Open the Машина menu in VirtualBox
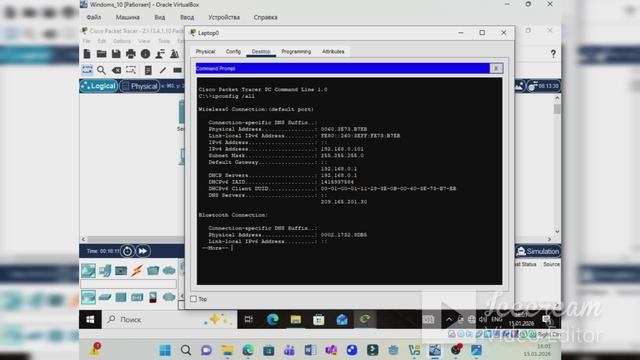 (128, 18)
